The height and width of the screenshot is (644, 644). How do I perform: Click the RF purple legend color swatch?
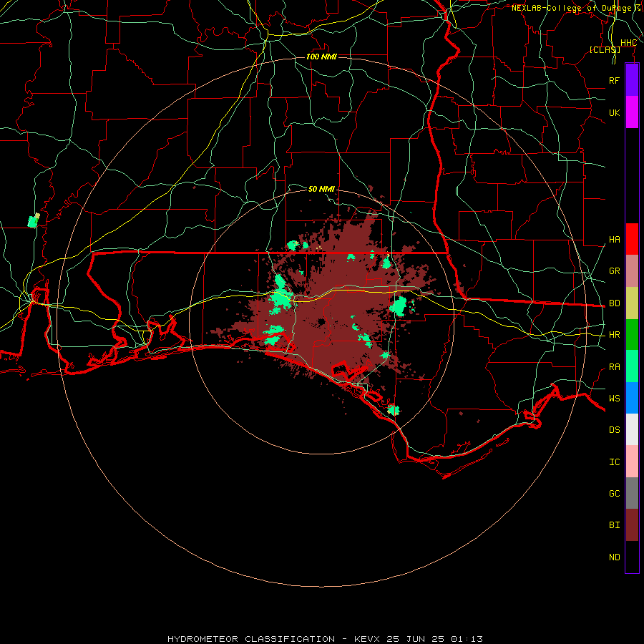[632, 79]
